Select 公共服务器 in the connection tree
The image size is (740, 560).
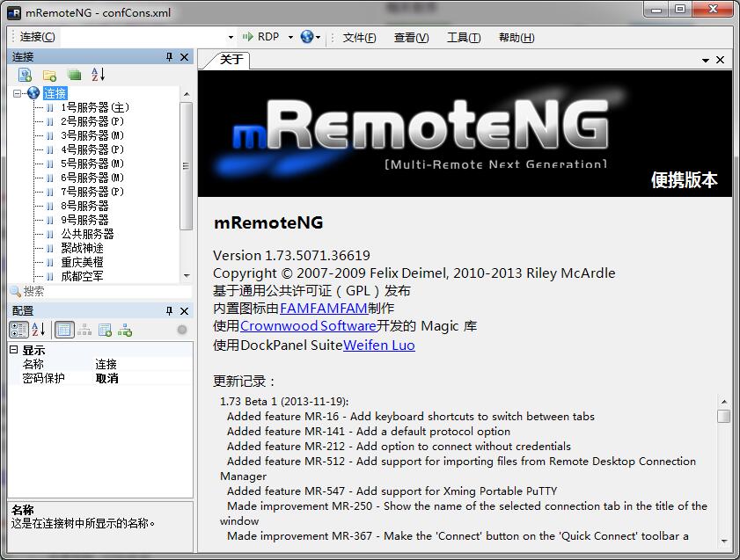[x=87, y=234]
